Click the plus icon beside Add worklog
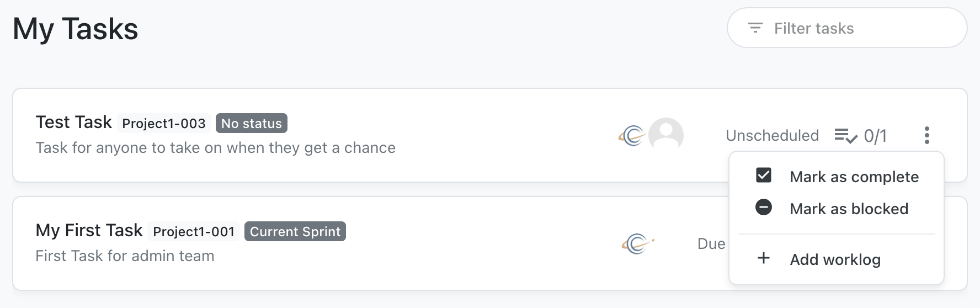Viewport: 980px width, 308px height. coord(764,258)
